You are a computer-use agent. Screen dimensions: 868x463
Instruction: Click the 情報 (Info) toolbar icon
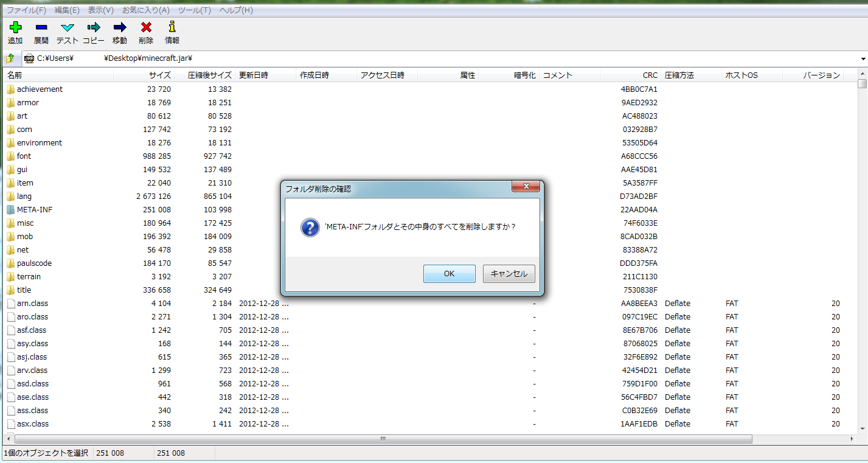(x=172, y=27)
